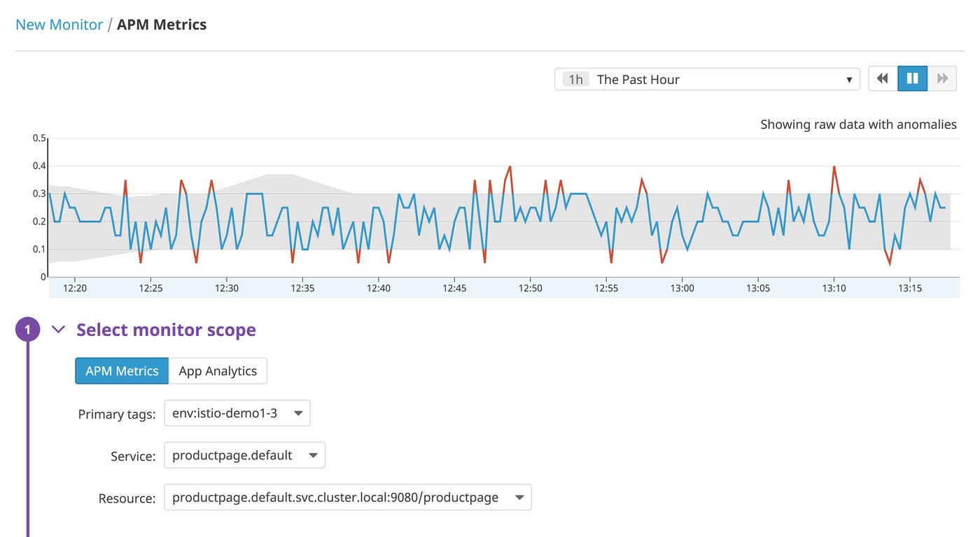Click the 12:50 label on time axis
The height and width of the screenshot is (537, 980).
click(530, 288)
